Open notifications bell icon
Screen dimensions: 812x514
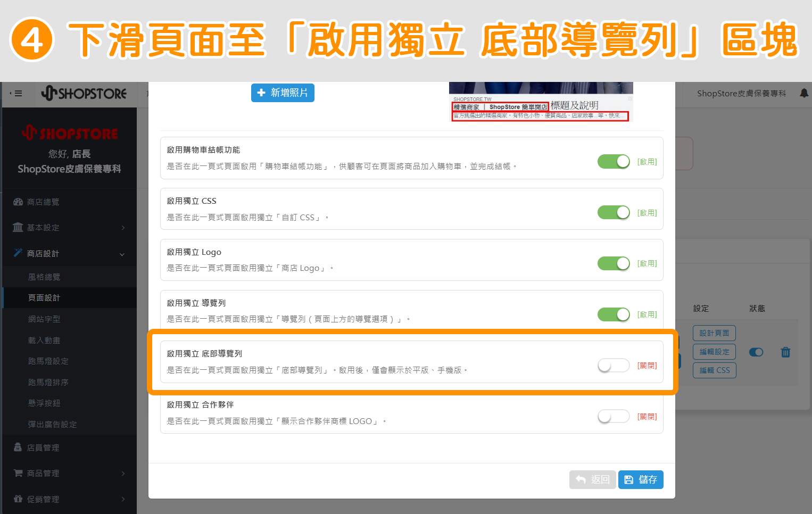click(804, 93)
